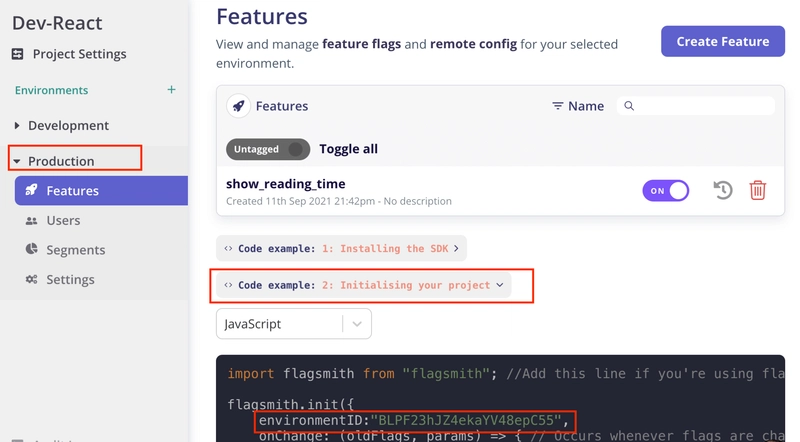The width and height of the screenshot is (800, 442).
Task: Open the JavaScript language dropdown
Action: click(x=294, y=324)
